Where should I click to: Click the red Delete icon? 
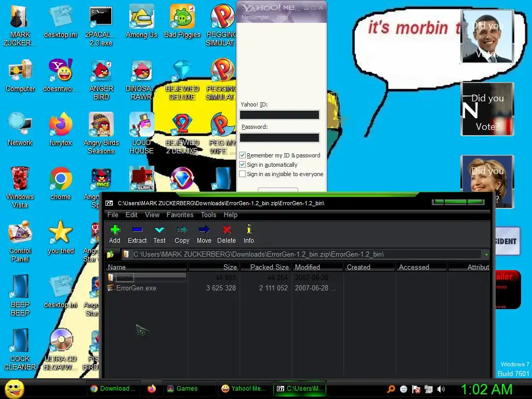coord(227,234)
